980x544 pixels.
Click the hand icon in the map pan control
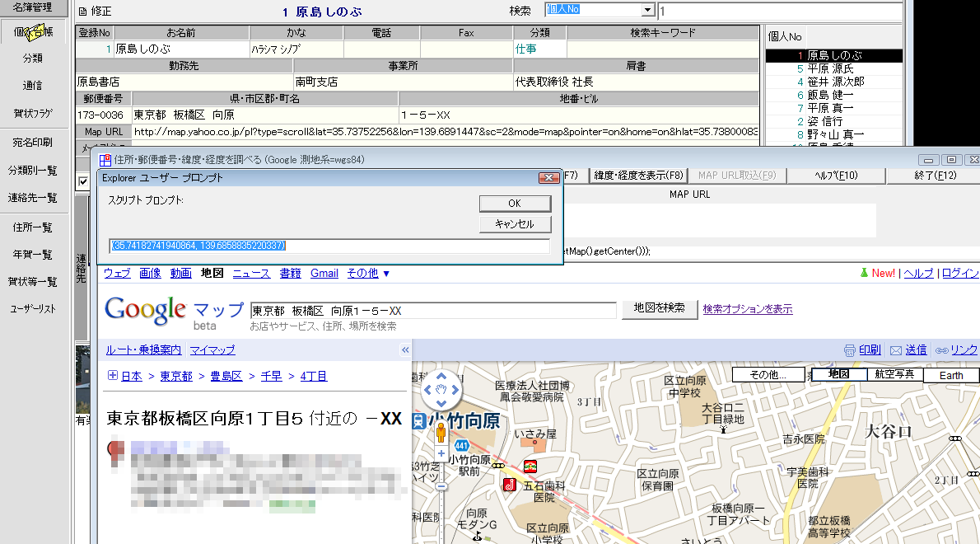[441, 390]
